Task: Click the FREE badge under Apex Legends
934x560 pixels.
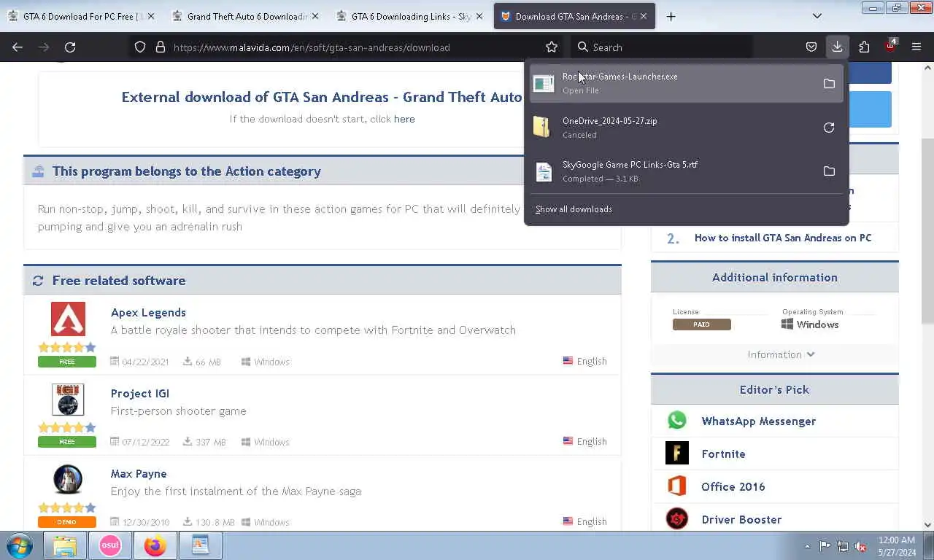Action: tap(67, 362)
